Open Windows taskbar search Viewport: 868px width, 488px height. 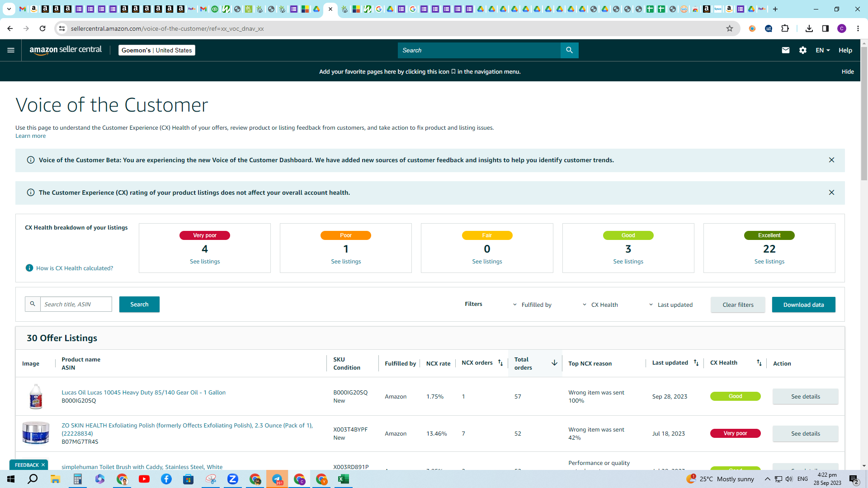(33, 479)
